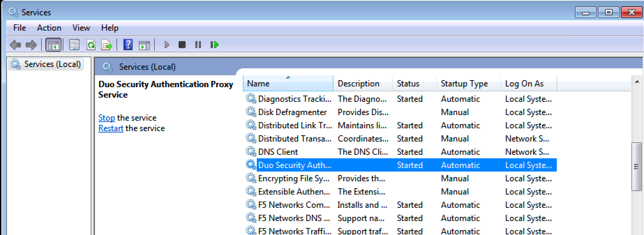Sort by the Status column header
This screenshot has width=644, height=235.
coord(414,84)
